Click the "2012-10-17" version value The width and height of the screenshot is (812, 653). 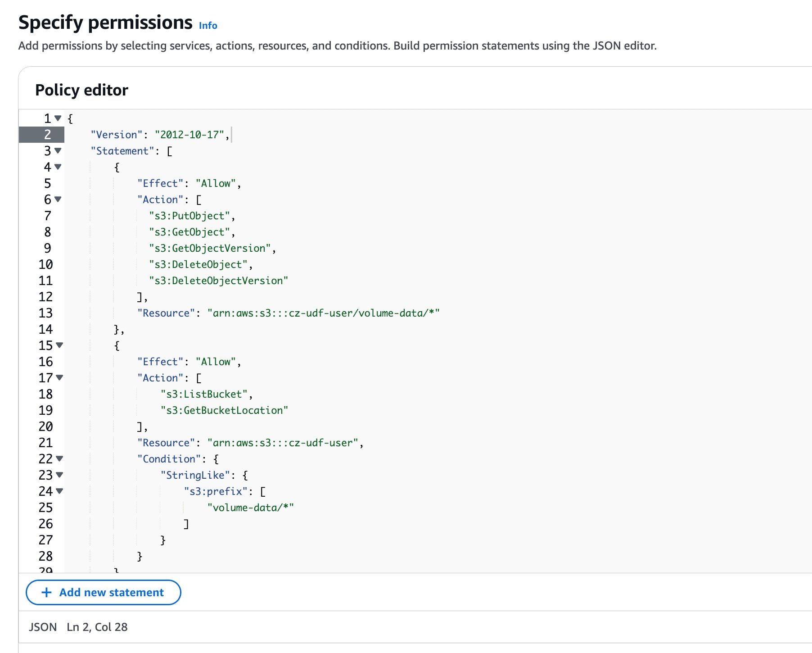[189, 135]
